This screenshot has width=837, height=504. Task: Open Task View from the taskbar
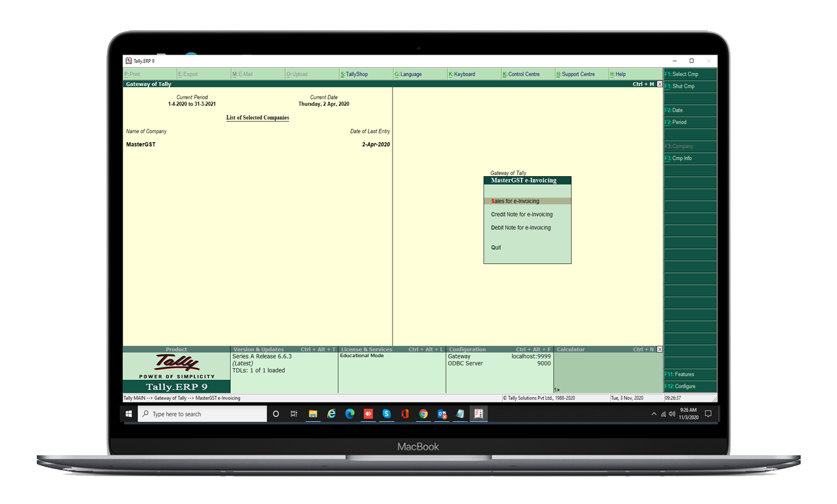[x=294, y=414]
